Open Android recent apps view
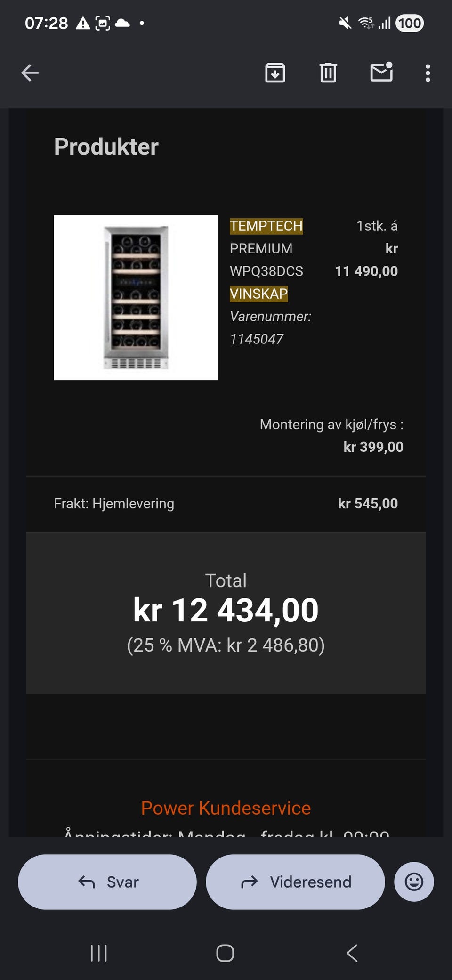The image size is (452, 980). [99, 953]
